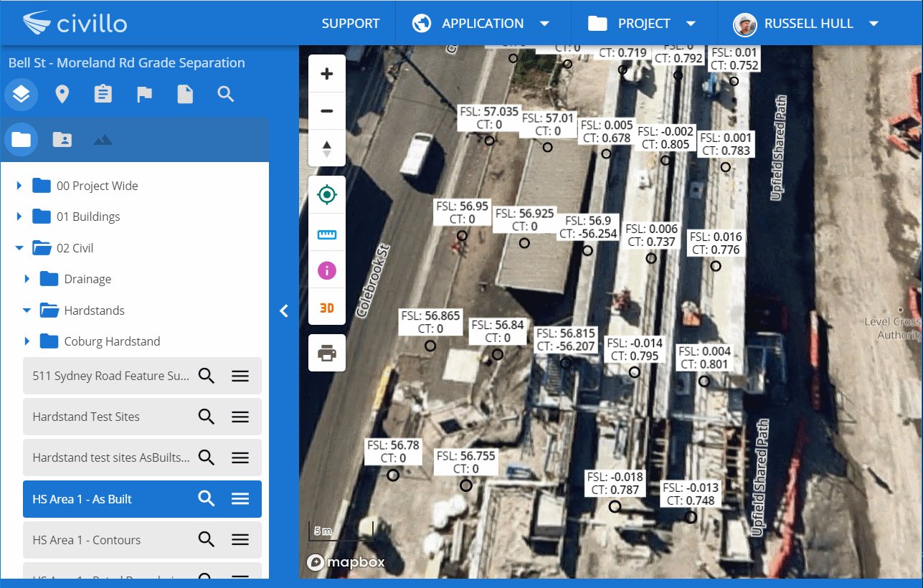Click label reading FSL: -0.018 CT: 0.787
The height and width of the screenshot is (588, 923).
click(x=615, y=483)
